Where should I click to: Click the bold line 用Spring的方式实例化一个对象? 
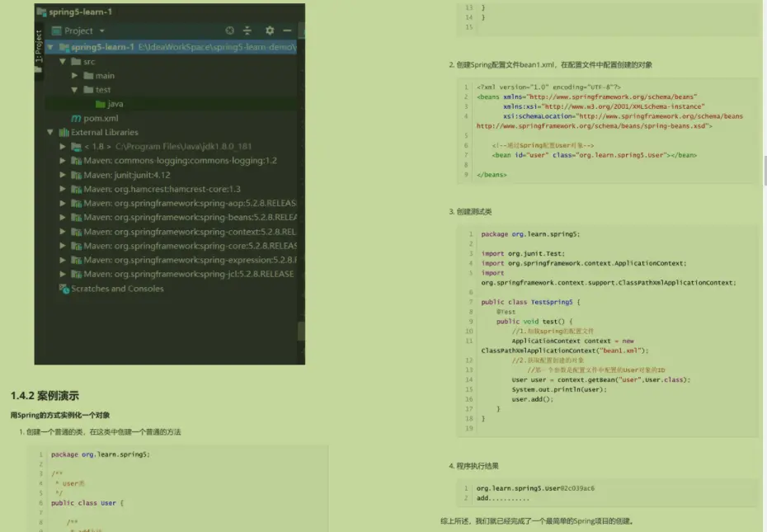pos(60,416)
